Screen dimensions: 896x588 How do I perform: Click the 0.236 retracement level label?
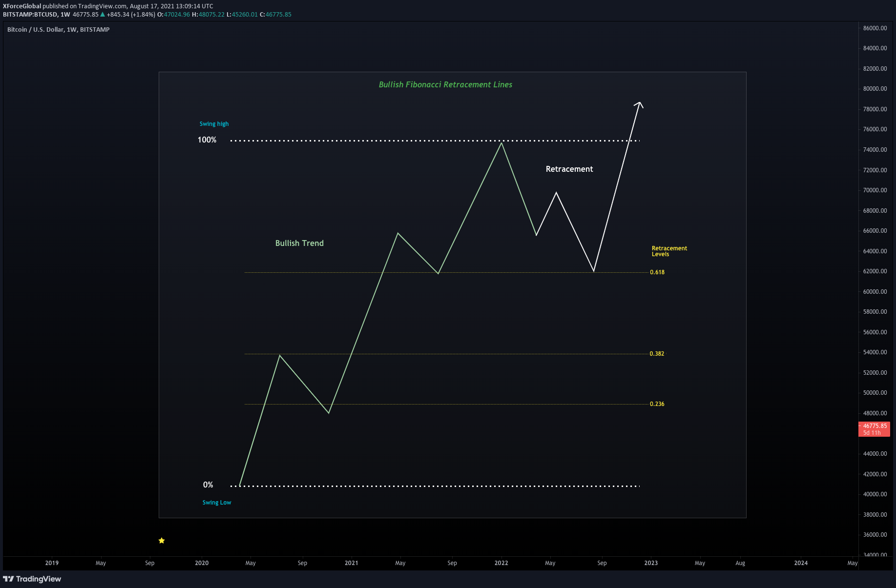[657, 404]
